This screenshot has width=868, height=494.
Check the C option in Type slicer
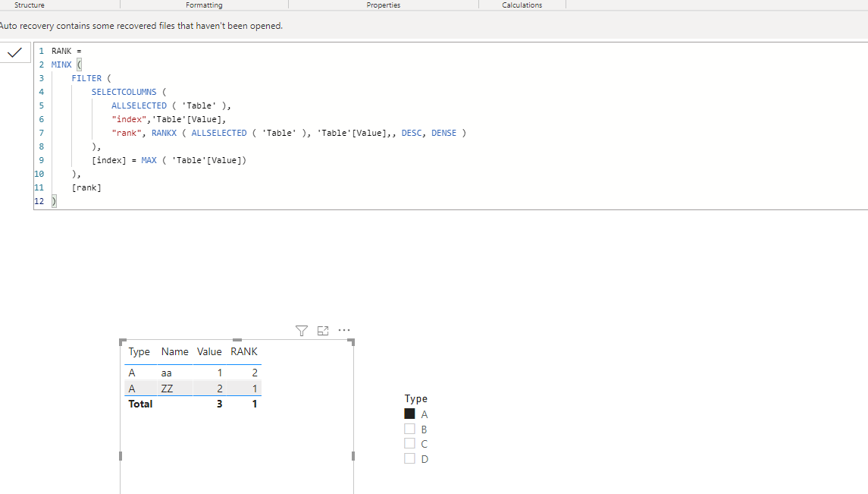pos(409,444)
